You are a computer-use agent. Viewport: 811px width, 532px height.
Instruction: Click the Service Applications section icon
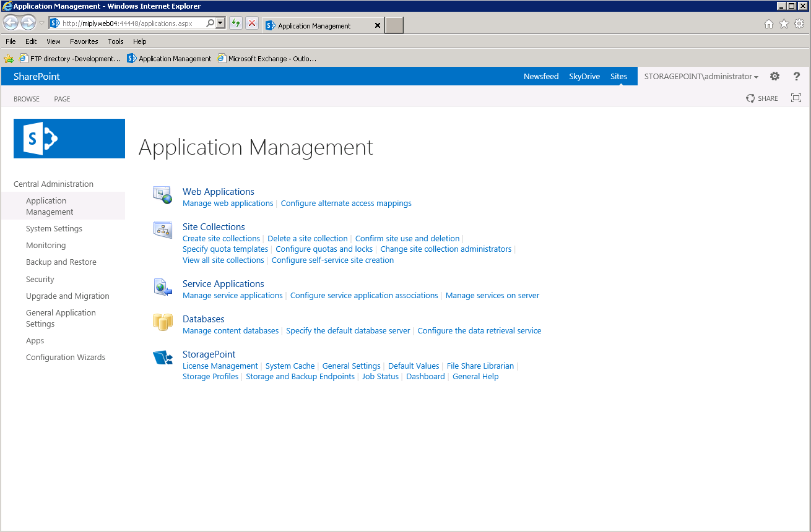[x=163, y=288]
